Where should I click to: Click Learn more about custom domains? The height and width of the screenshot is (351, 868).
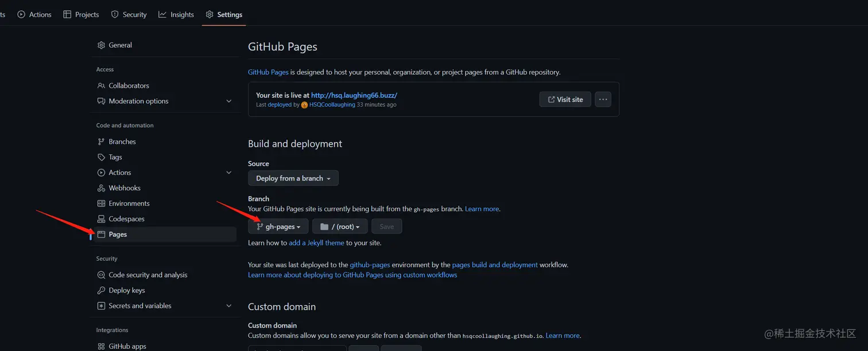(563, 336)
